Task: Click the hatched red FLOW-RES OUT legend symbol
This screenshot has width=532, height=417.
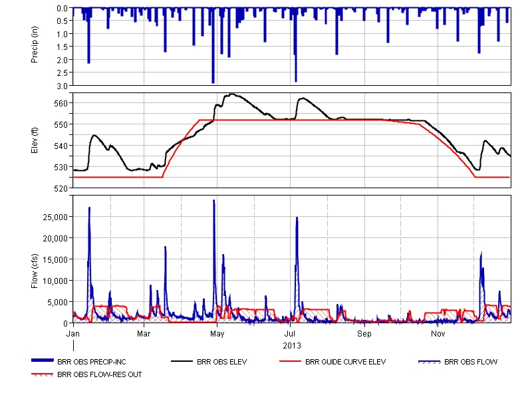Action: (x=43, y=374)
